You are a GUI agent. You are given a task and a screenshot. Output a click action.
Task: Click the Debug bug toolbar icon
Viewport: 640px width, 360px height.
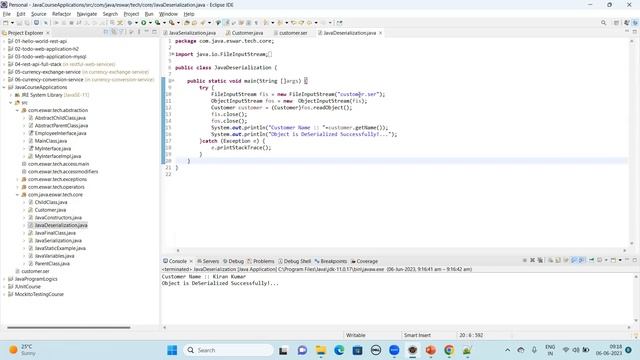(x=130, y=23)
